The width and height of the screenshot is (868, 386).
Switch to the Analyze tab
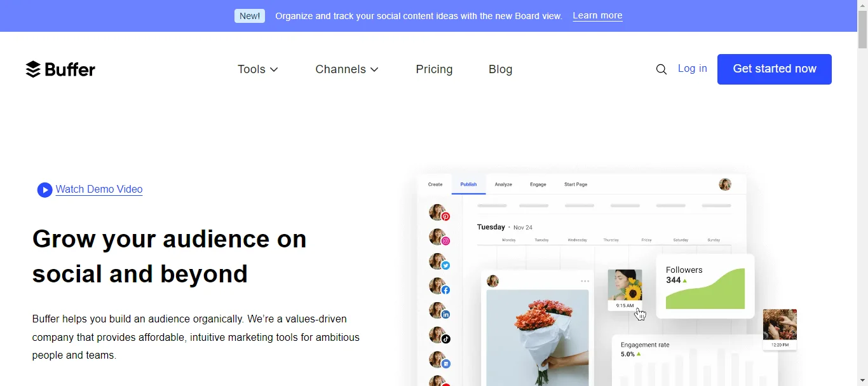[503, 184]
